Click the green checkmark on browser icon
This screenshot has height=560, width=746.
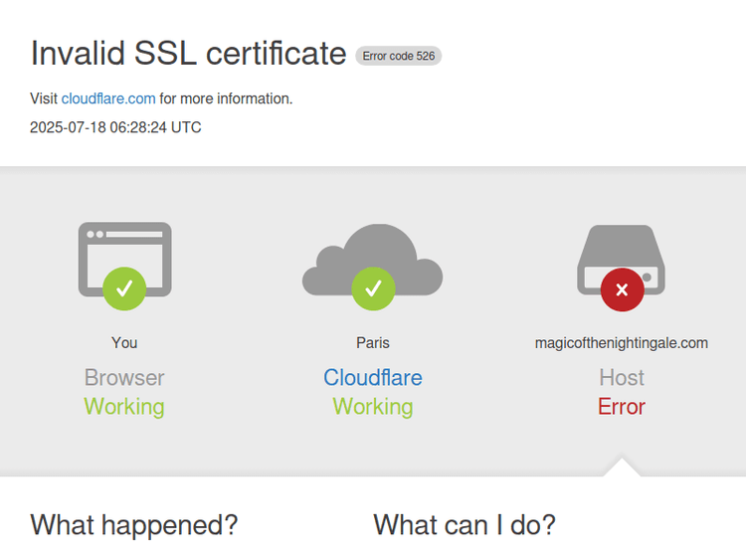coord(124,288)
